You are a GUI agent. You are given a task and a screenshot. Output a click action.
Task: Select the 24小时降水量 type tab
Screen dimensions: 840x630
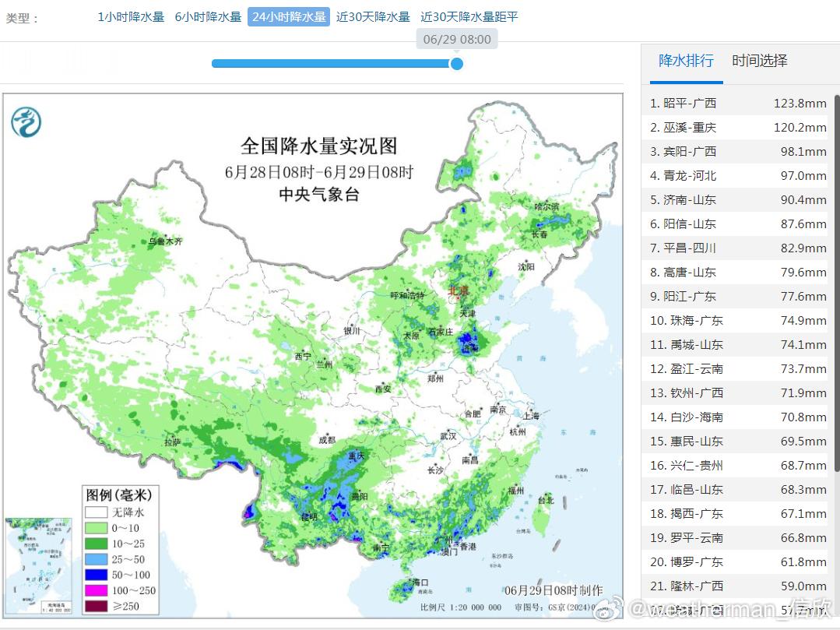coord(289,17)
